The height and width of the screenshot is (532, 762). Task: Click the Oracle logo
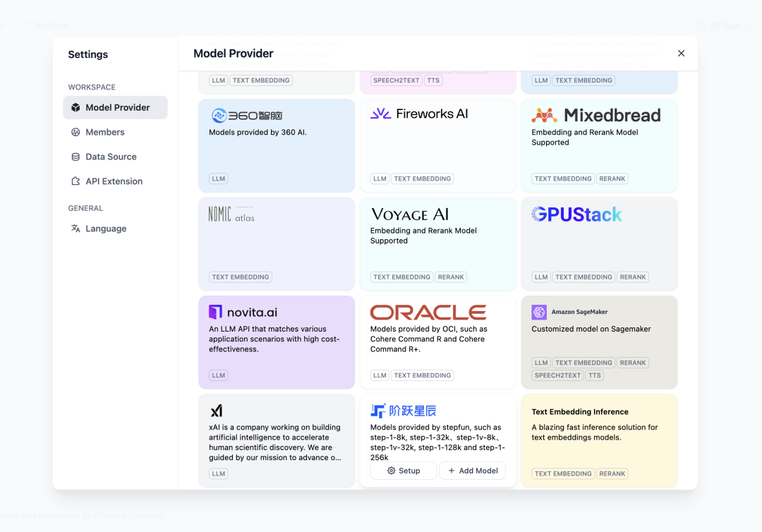(x=428, y=313)
